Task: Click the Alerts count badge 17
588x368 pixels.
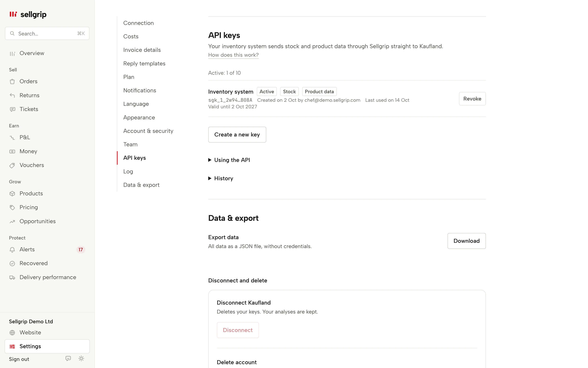Action: [x=81, y=250]
